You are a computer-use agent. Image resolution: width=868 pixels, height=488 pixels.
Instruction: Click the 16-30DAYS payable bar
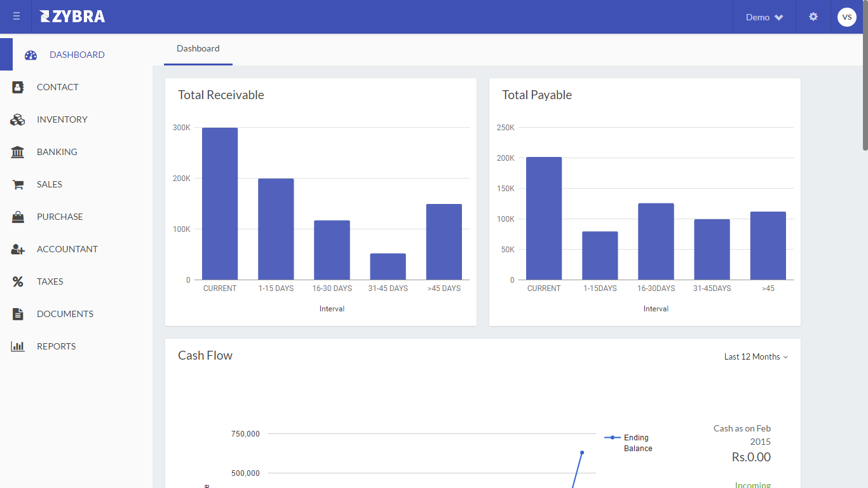coord(656,241)
